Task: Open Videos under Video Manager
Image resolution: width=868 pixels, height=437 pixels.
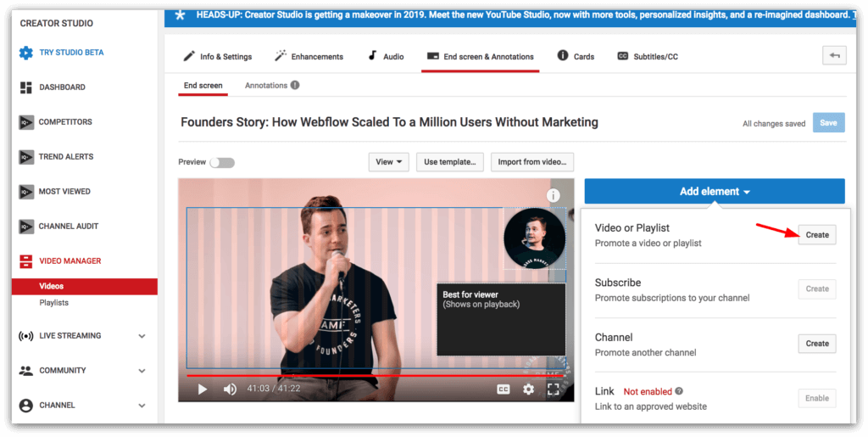Action: [x=85, y=286]
